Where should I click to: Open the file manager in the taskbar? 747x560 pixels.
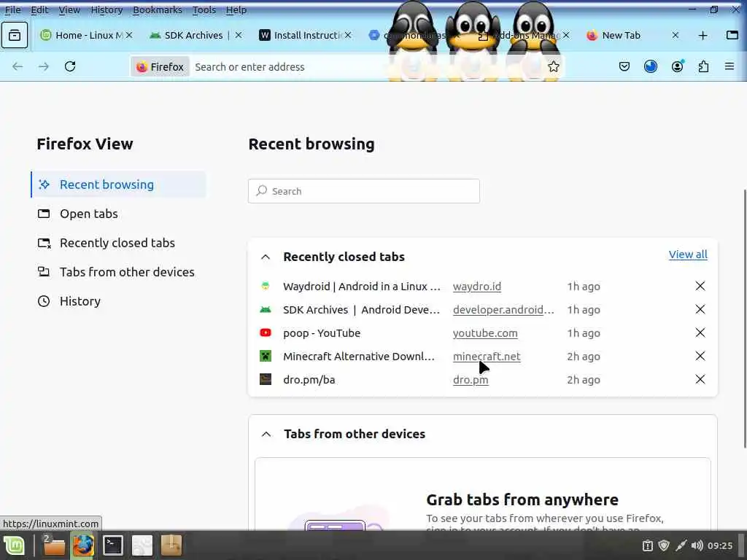(x=54, y=545)
